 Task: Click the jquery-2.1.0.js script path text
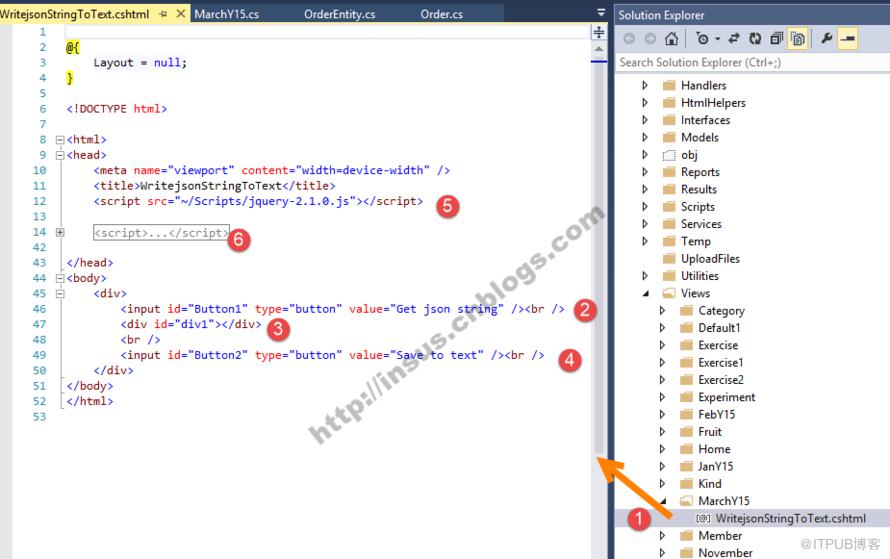[265, 201]
